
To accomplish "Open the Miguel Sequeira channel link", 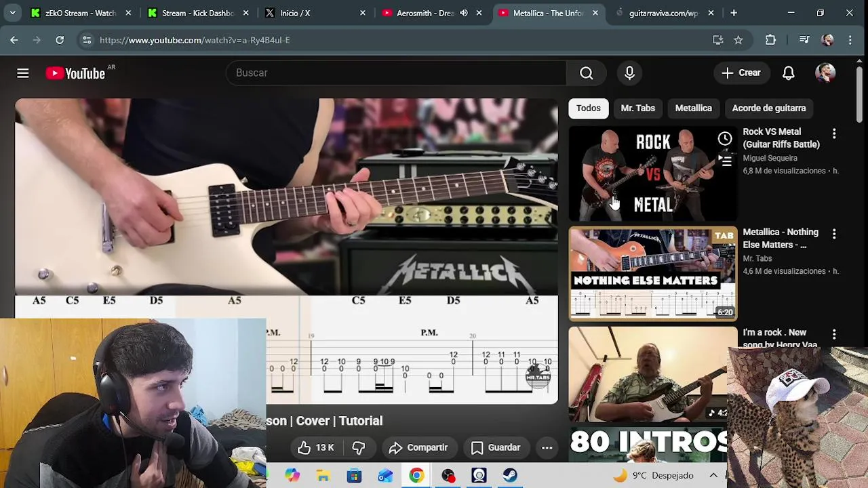I will tap(770, 159).
